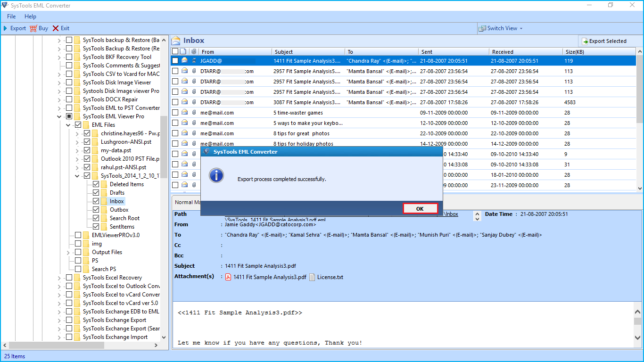This screenshot has width=644, height=362.
Task: Click paperclip icon on 3087 Fit Sample row
Action: (x=194, y=102)
